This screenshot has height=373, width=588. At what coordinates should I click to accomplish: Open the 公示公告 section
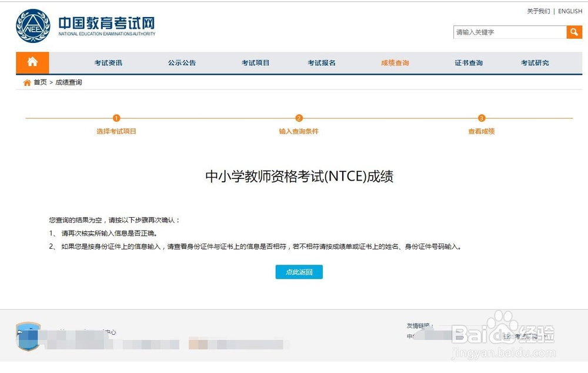[182, 62]
